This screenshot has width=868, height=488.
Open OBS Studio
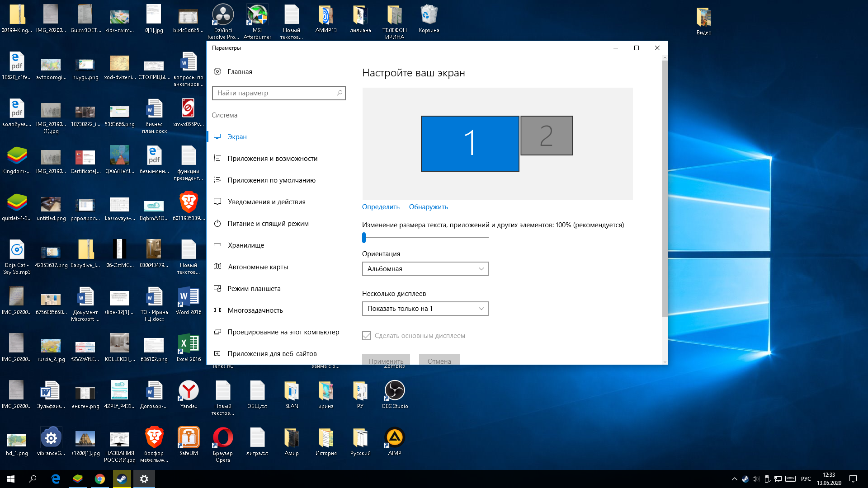[x=393, y=389]
